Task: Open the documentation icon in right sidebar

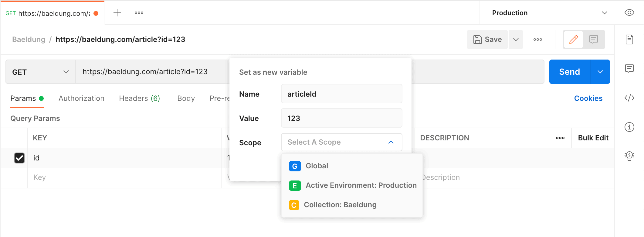Action: (629, 39)
